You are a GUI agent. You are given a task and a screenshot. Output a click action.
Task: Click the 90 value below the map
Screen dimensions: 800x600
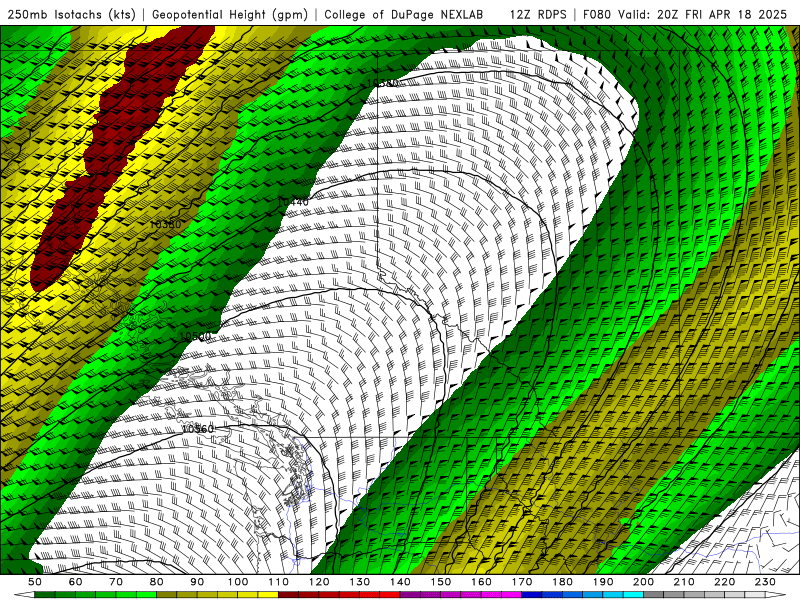click(x=197, y=582)
